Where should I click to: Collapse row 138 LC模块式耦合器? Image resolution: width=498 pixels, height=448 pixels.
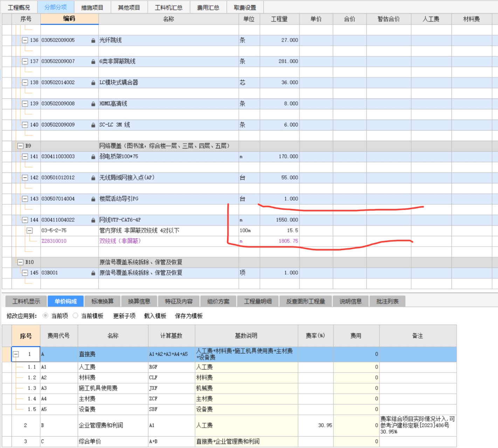(25, 83)
